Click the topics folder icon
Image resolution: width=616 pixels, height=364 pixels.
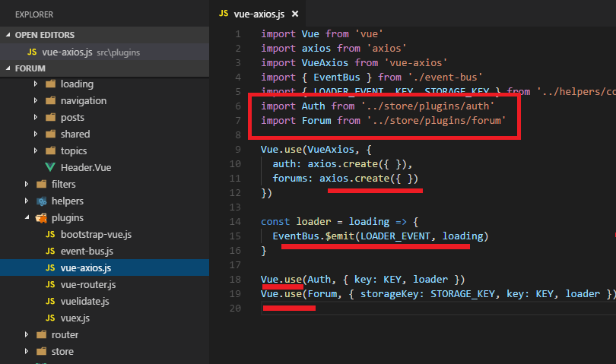50,150
